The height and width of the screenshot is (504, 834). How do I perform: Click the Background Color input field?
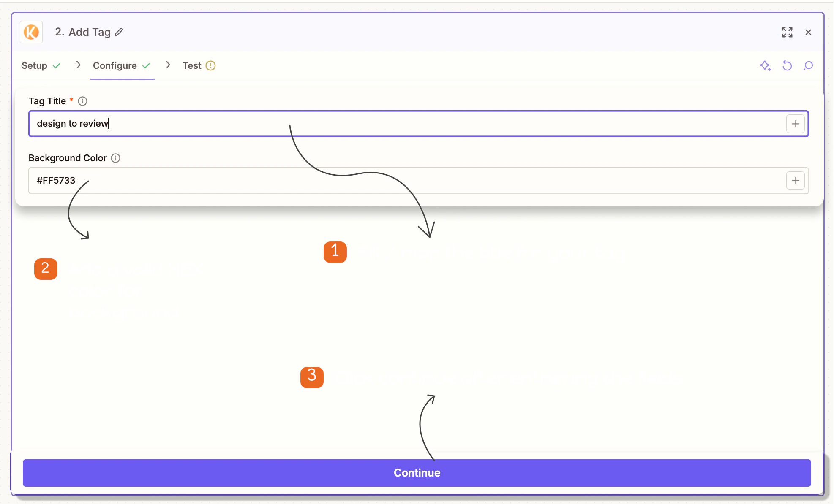(x=418, y=181)
